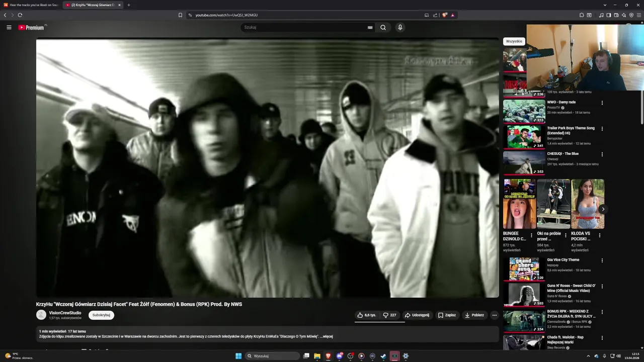Open the Brave VPN shield icon
This screenshot has width=644, height=362.
(631, 15)
